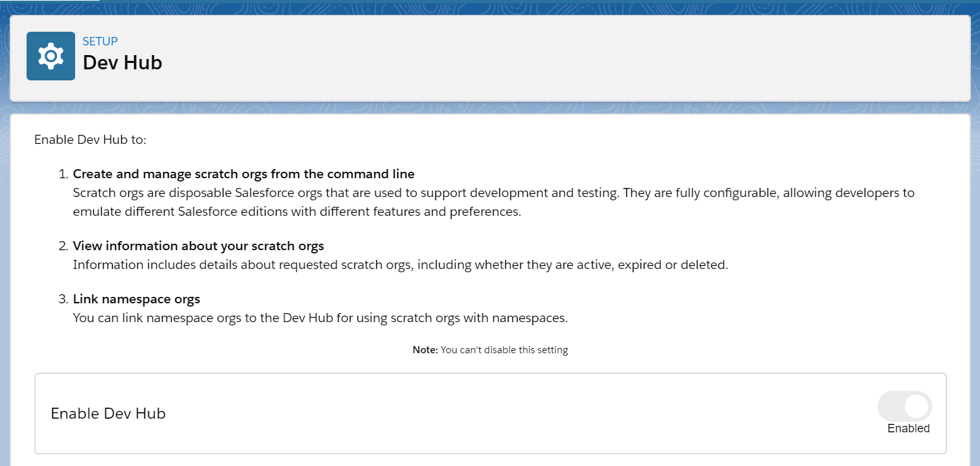
Task: Click the SETUP breadcrumb label
Action: (x=100, y=41)
